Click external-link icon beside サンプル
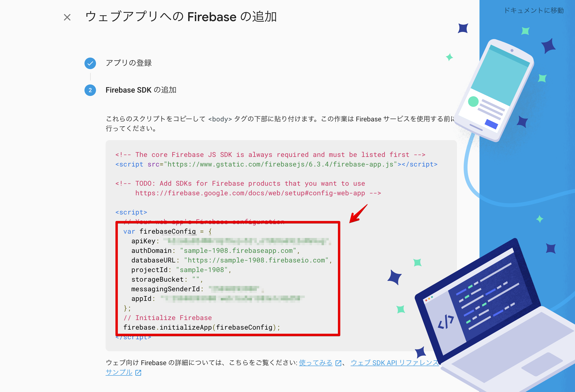The width and height of the screenshot is (575, 392). [x=138, y=373]
